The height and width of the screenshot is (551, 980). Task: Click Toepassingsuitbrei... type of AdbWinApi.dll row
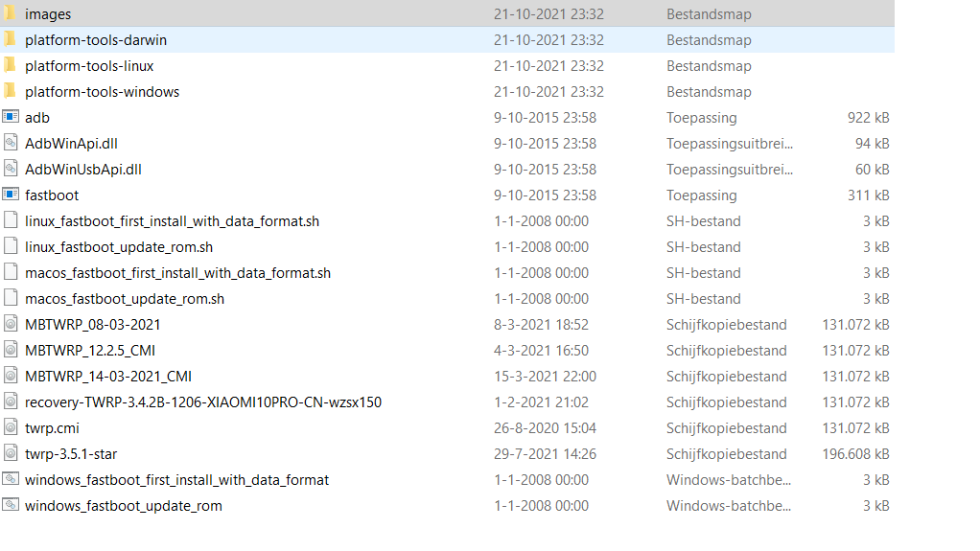(x=730, y=144)
